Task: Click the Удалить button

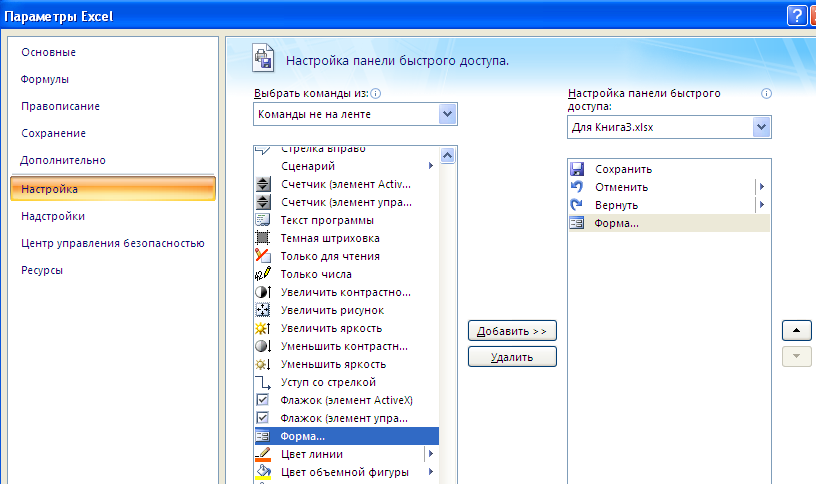Action: click(512, 357)
